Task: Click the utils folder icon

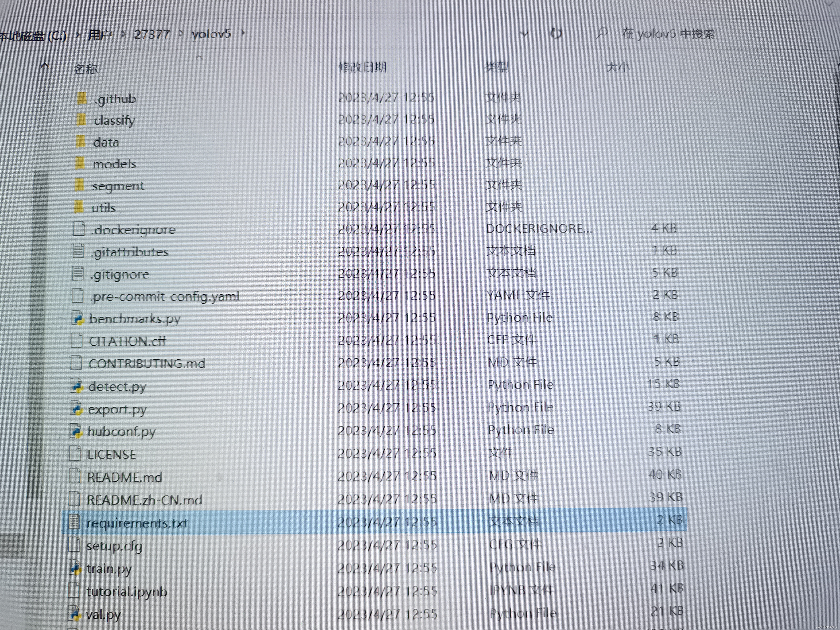Action: pos(79,207)
